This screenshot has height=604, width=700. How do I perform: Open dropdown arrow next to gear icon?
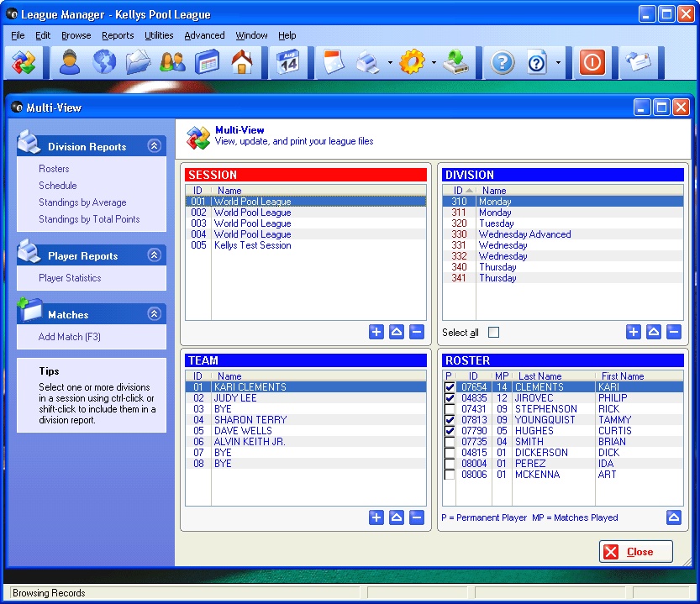[x=434, y=64]
